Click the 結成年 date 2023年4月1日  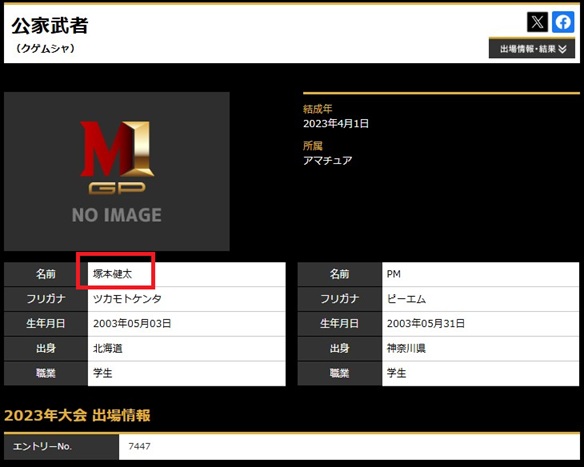tap(336, 124)
